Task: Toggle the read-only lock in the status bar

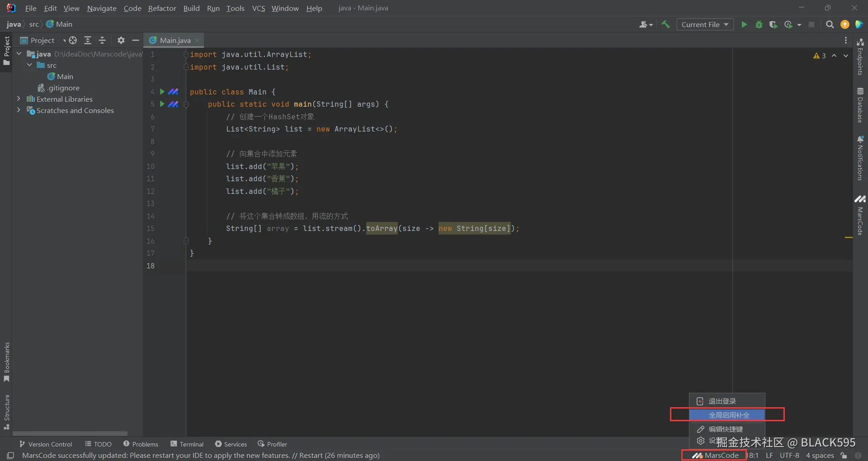Action: [844, 455]
